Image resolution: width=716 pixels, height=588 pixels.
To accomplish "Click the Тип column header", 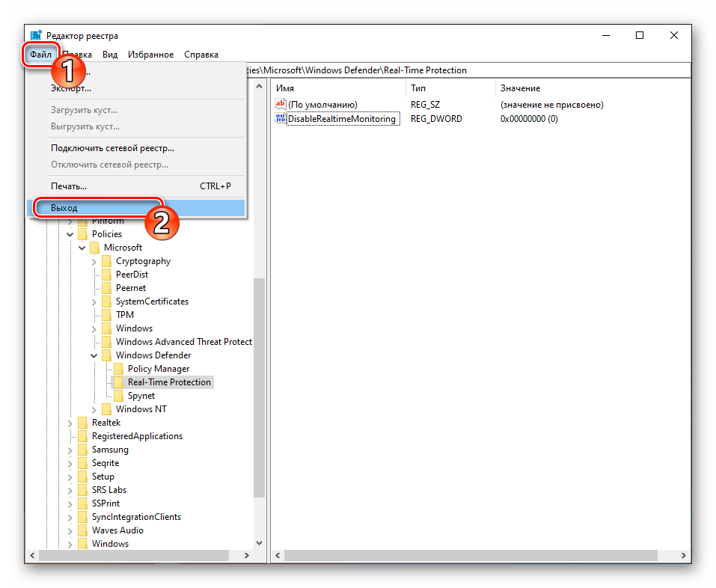I will click(450, 88).
